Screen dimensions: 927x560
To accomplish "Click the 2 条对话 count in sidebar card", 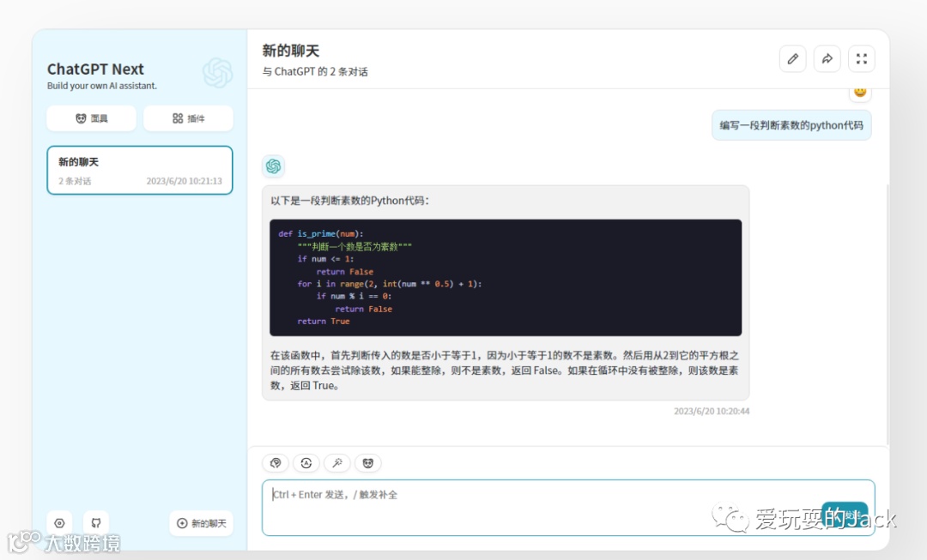I will (75, 181).
